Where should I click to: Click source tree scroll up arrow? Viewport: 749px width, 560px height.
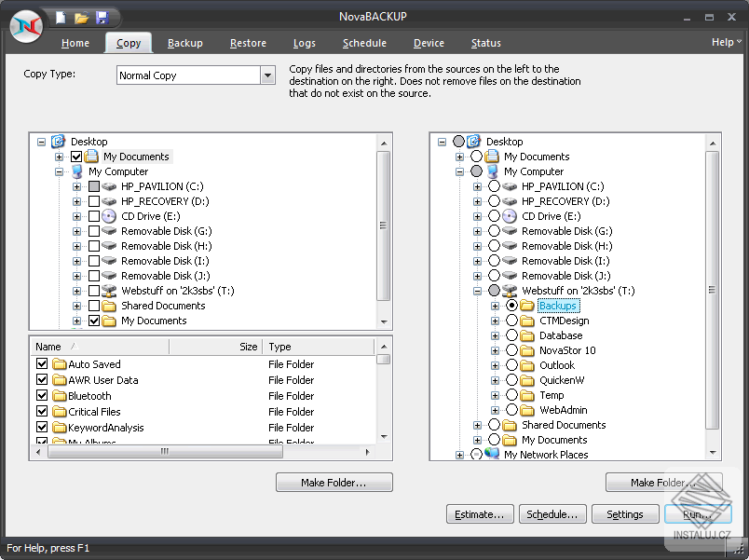(x=384, y=143)
